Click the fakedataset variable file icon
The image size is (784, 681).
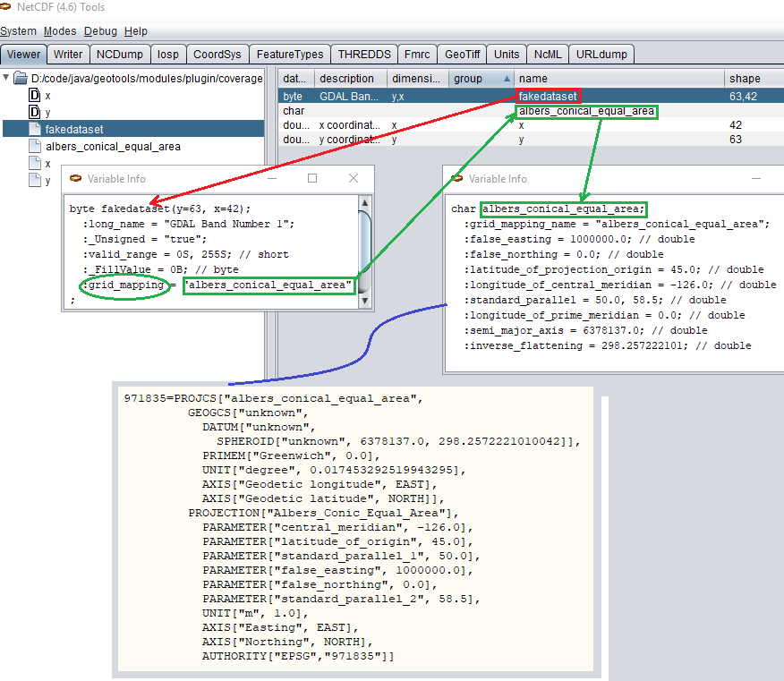point(35,129)
